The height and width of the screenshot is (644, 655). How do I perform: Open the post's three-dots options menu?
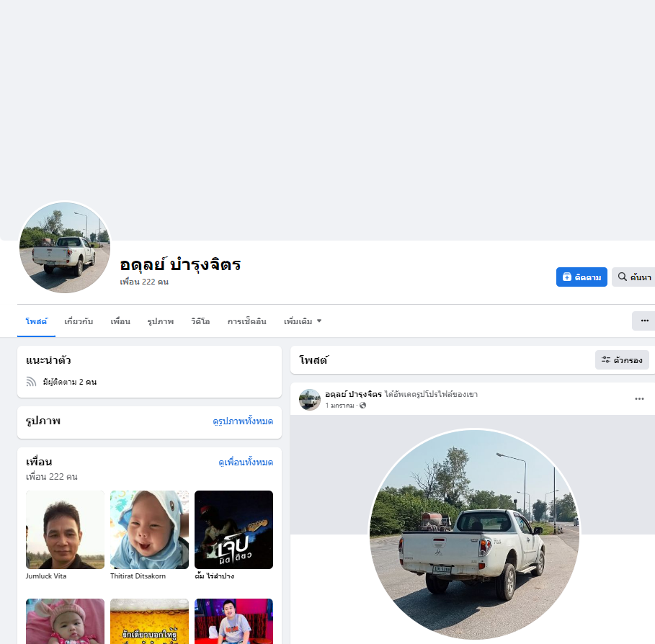pyautogui.click(x=639, y=399)
